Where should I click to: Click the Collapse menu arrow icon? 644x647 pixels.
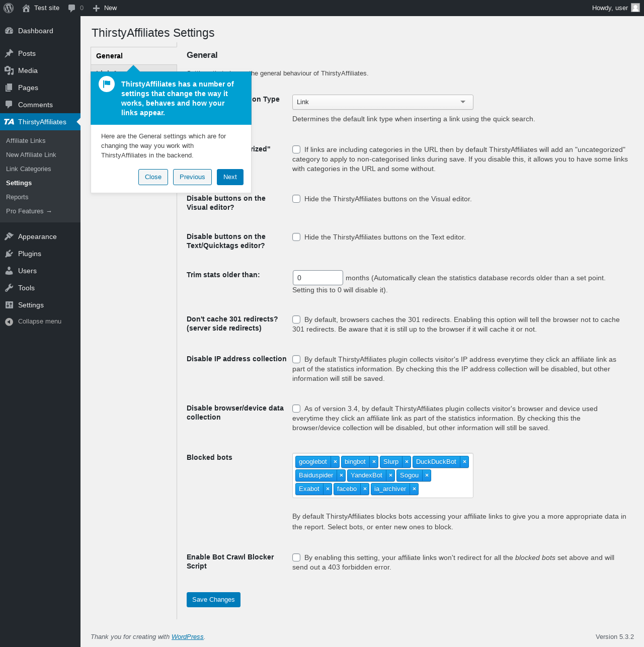[x=9, y=321]
